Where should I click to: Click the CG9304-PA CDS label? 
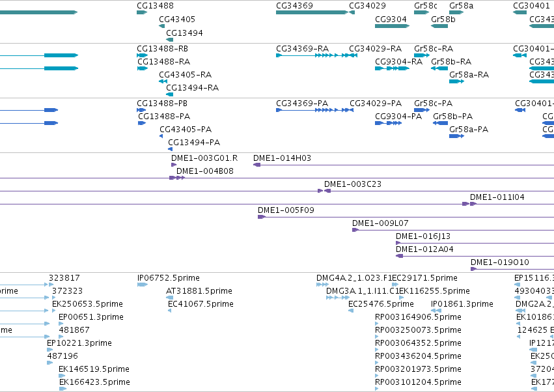(398, 117)
